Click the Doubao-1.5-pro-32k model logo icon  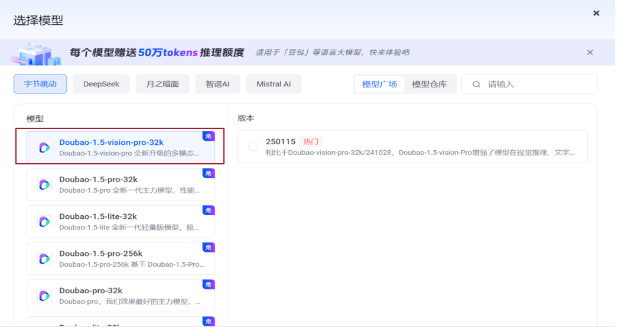(x=44, y=184)
